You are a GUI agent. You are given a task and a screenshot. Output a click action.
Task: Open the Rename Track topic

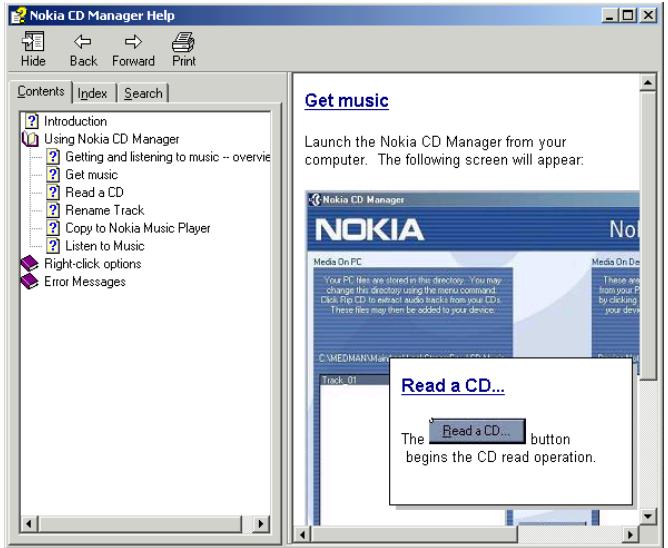point(105,210)
